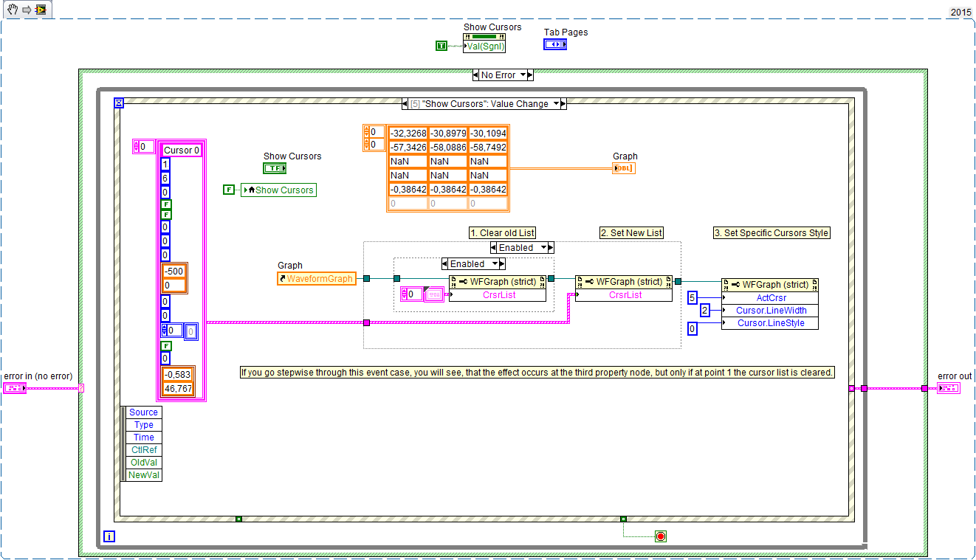
Task: Click the 46,767 value in the cluster
Action: (x=177, y=388)
